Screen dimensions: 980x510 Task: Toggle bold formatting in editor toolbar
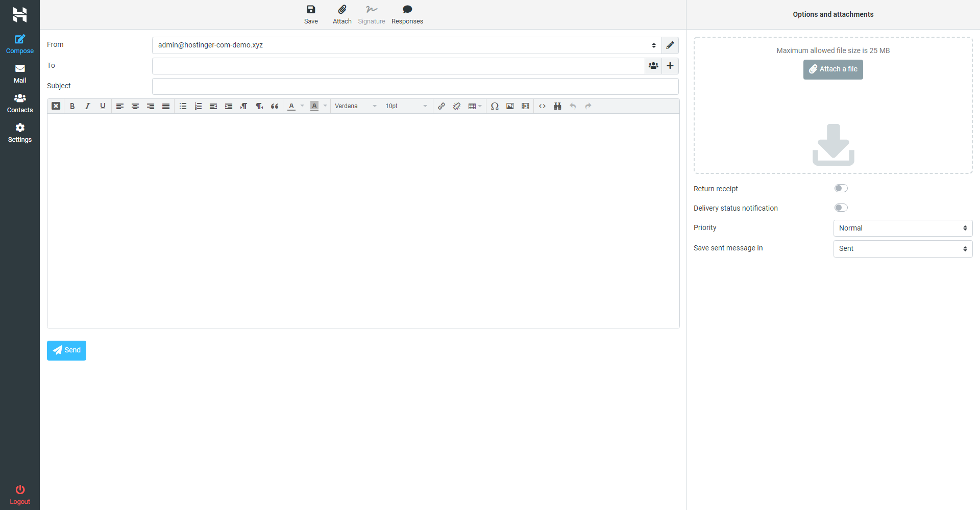click(72, 106)
